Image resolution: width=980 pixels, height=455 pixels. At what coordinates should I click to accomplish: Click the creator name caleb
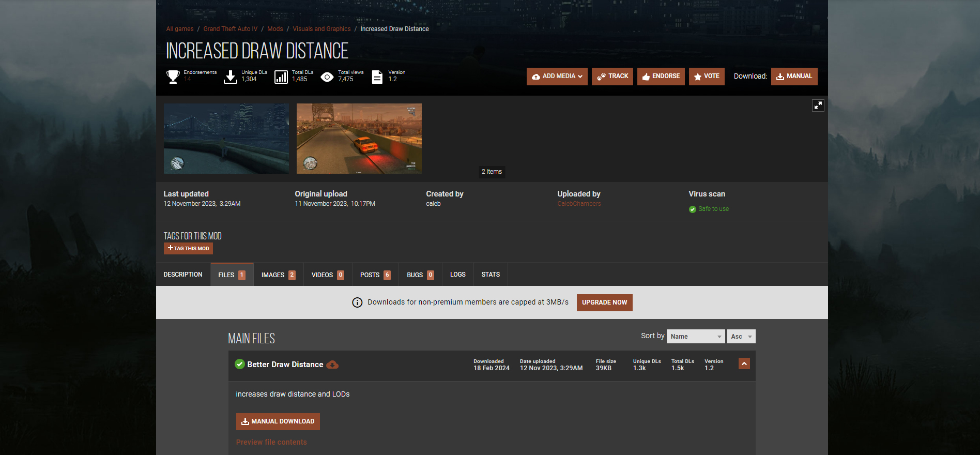click(434, 204)
